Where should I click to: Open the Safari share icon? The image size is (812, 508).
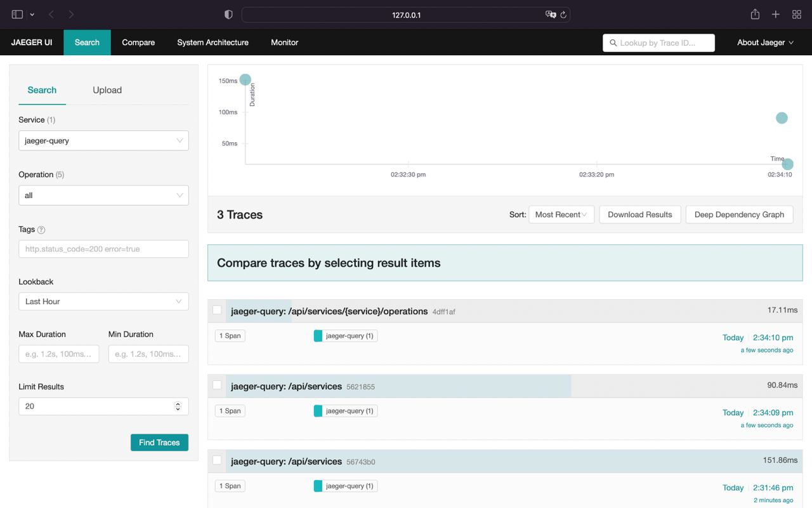(755, 15)
